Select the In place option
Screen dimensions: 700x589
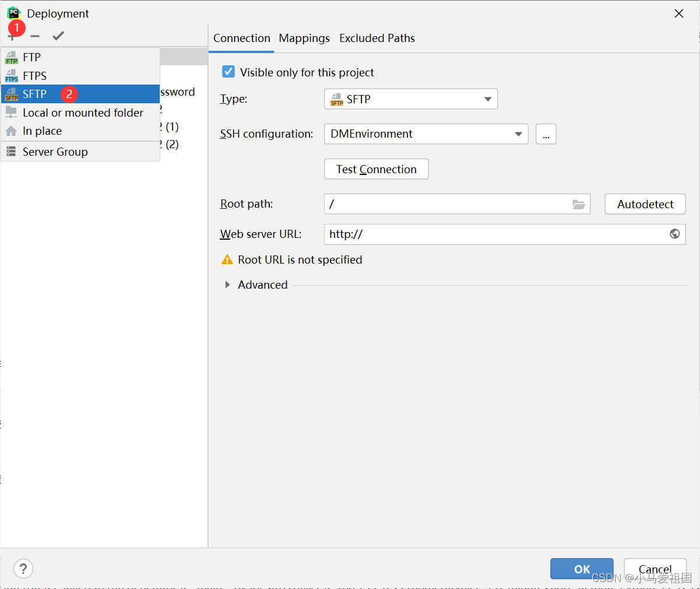pos(80,131)
